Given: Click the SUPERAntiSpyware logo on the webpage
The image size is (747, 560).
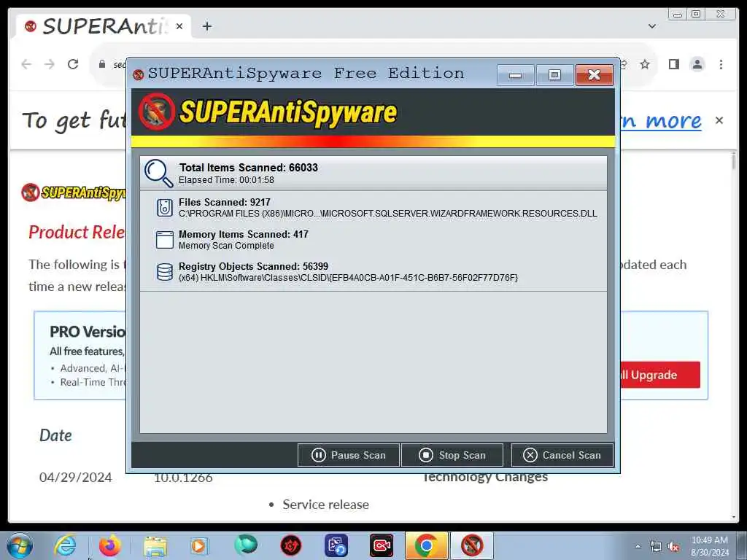Looking at the screenshot, I should pyautogui.click(x=74, y=192).
